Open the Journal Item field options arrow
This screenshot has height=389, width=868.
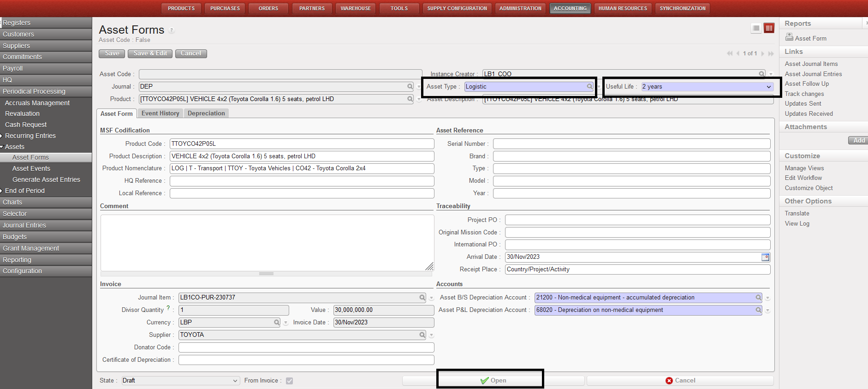(x=431, y=298)
